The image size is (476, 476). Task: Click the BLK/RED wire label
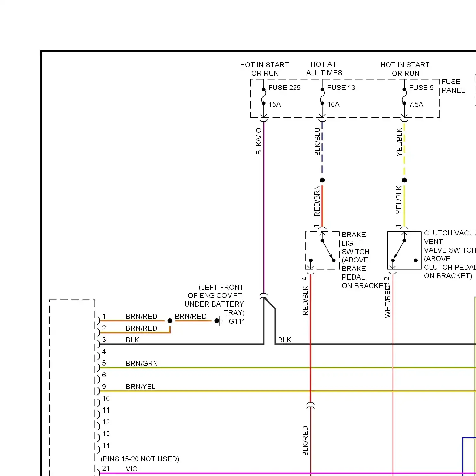coord(305,441)
